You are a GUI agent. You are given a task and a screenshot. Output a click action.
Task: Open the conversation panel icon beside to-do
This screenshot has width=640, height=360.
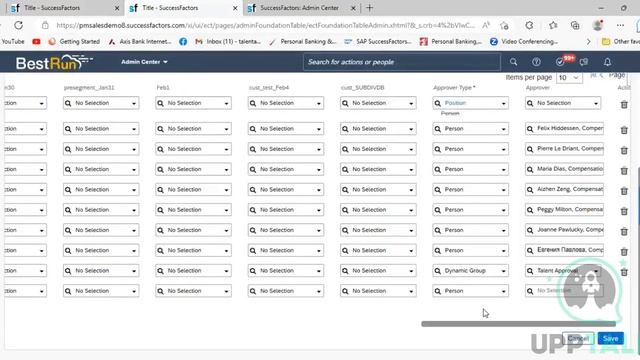click(584, 62)
